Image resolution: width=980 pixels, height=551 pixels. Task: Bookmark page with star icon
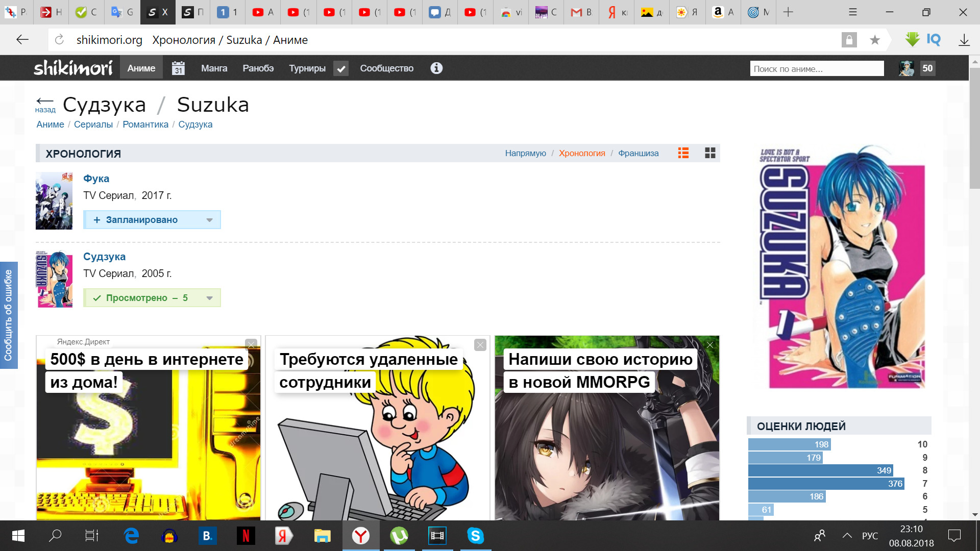(875, 40)
